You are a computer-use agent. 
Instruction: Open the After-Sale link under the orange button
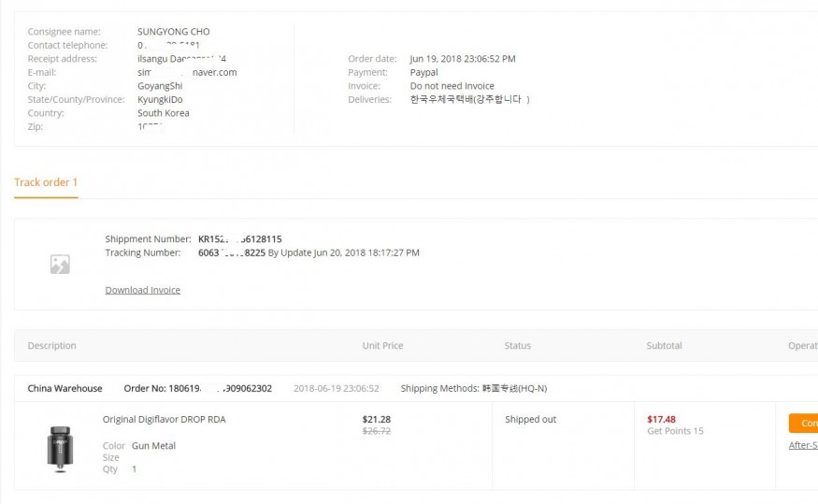pyautogui.click(x=803, y=445)
